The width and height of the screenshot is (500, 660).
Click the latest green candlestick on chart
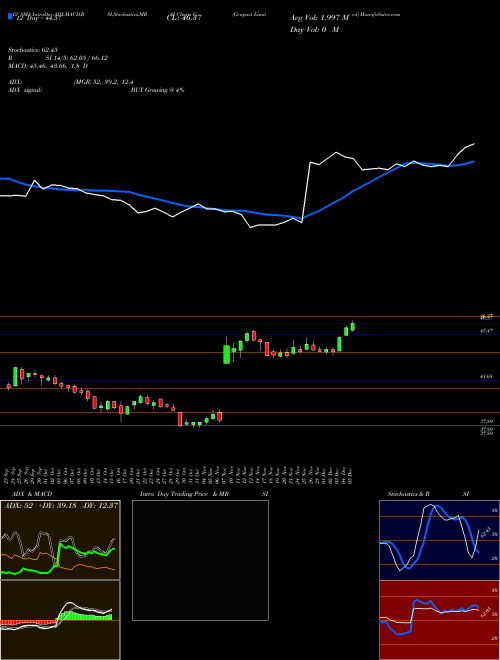[353, 327]
